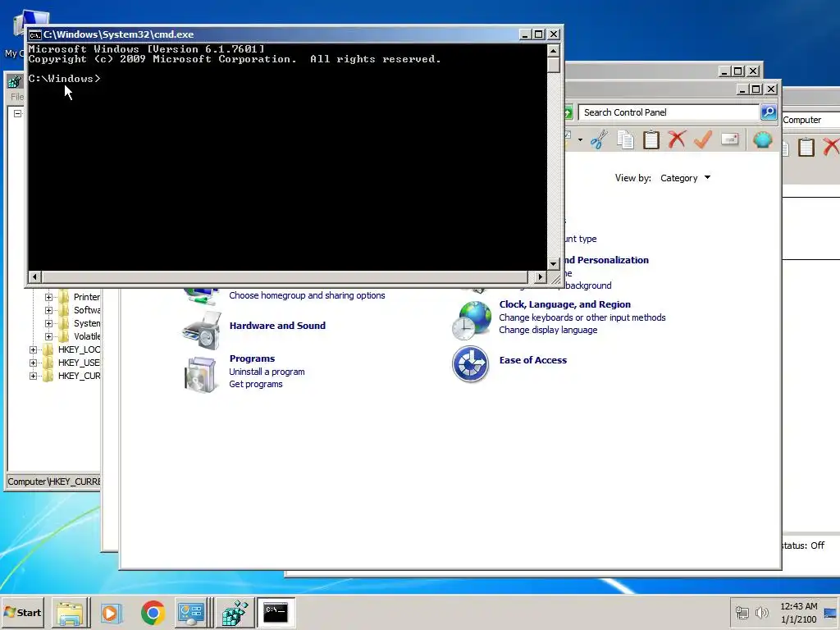The height and width of the screenshot is (630, 840).
Task: Expand the Software registry key
Action: pos(48,310)
